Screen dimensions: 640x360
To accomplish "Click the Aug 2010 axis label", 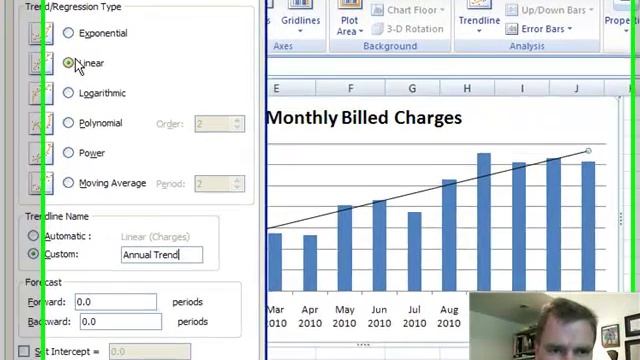I will (449, 316).
